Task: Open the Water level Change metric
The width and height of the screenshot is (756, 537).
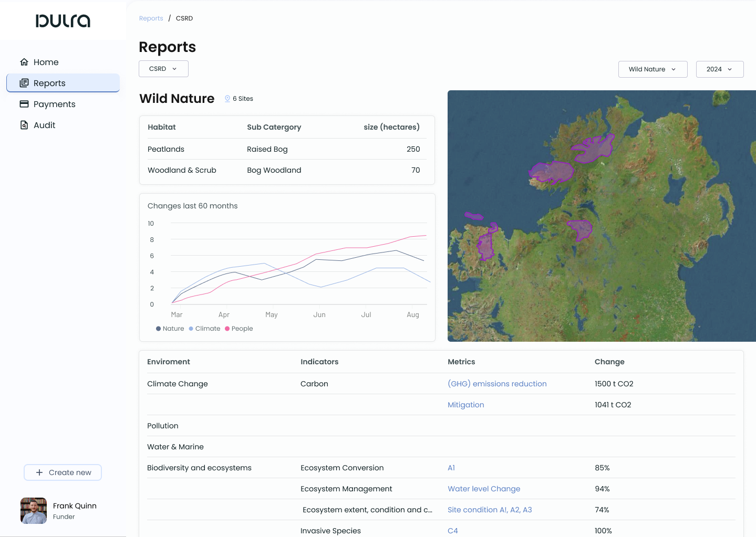Action: click(x=484, y=489)
